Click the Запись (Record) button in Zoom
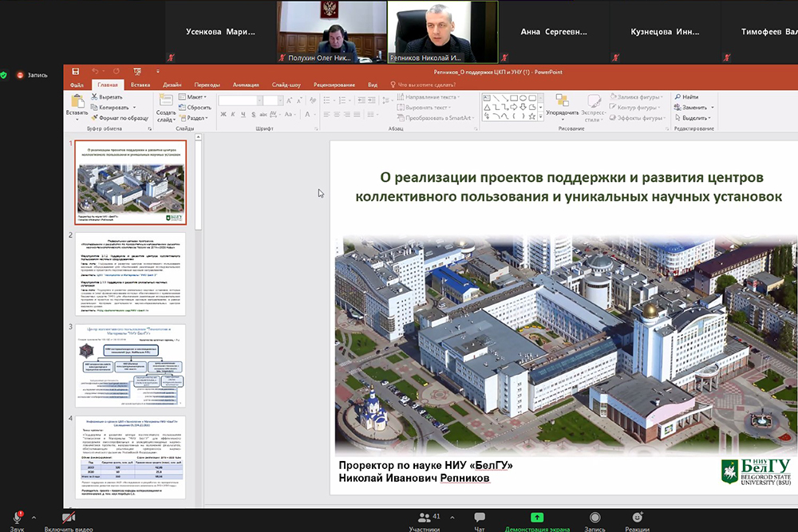 tap(595, 518)
